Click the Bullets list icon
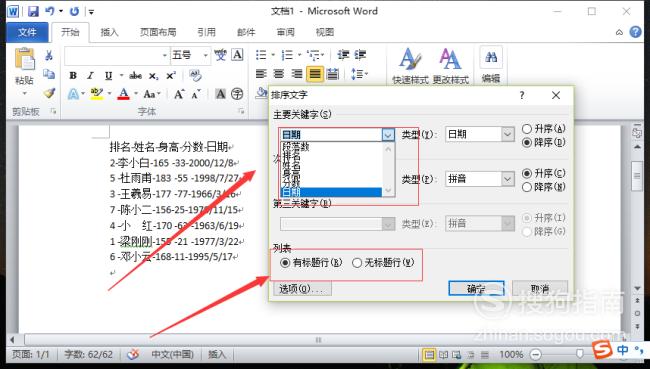Image resolution: width=650 pixels, height=369 pixels. pyautogui.click(x=261, y=55)
